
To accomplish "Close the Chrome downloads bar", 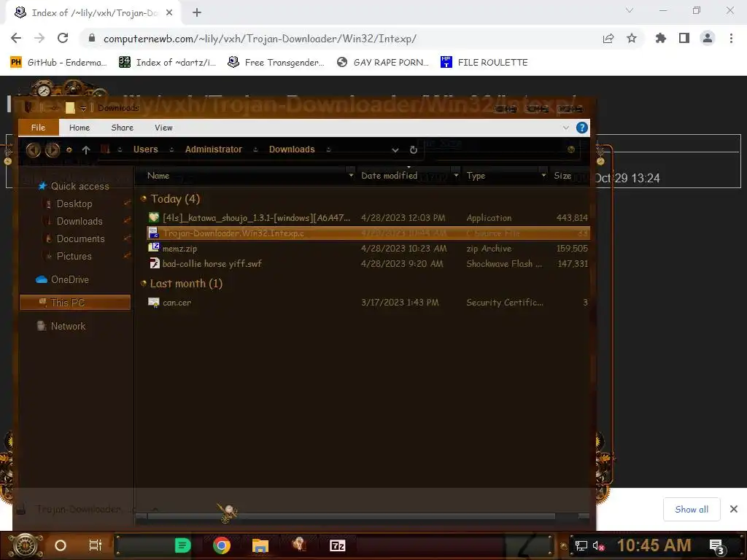I will click(x=734, y=510).
